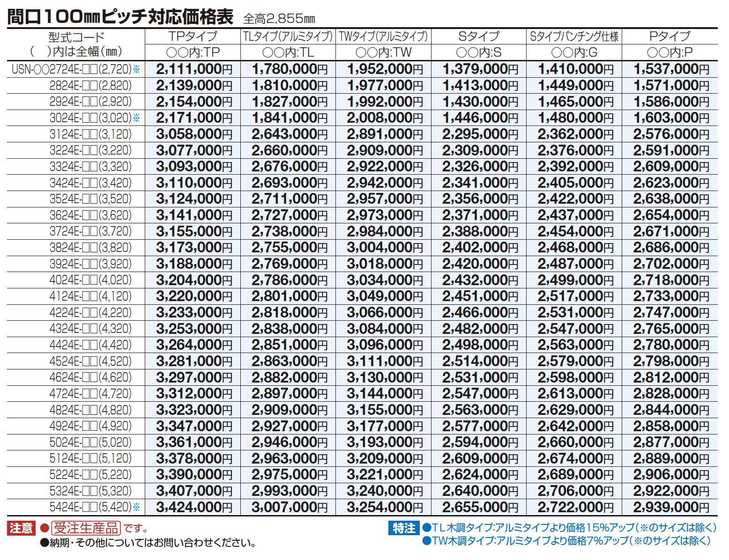The image size is (729, 560).
Task: Click the blue 特注 label badge
Action: coord(404,528)
